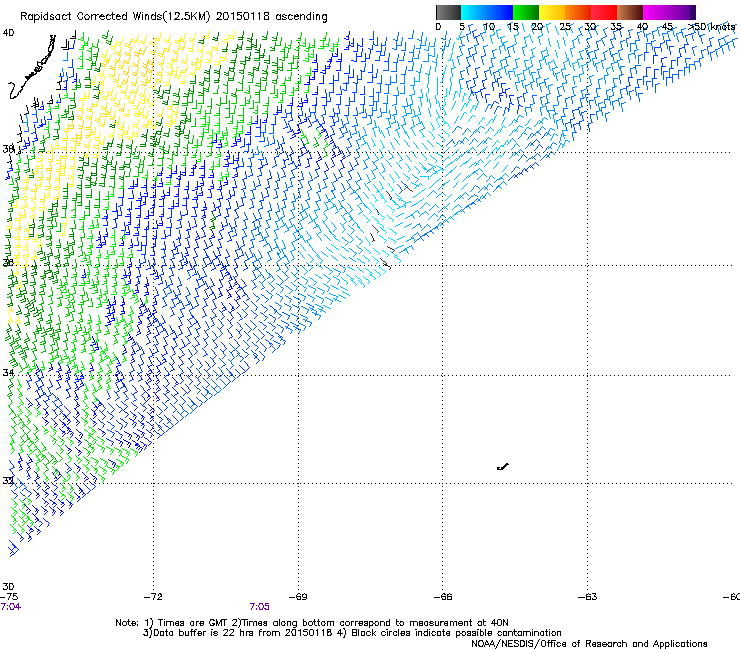Click the cyan-blue 5-15 knots legend swatch
Image resolution: width=740 pixels, height=650 pixels.
click(487, 12)
